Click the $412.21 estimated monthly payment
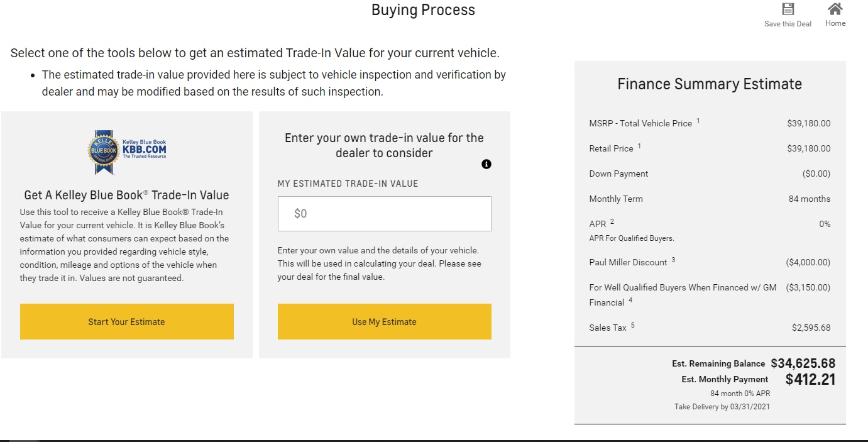This screenshot has height=442, width=868. tap(810, 379)
